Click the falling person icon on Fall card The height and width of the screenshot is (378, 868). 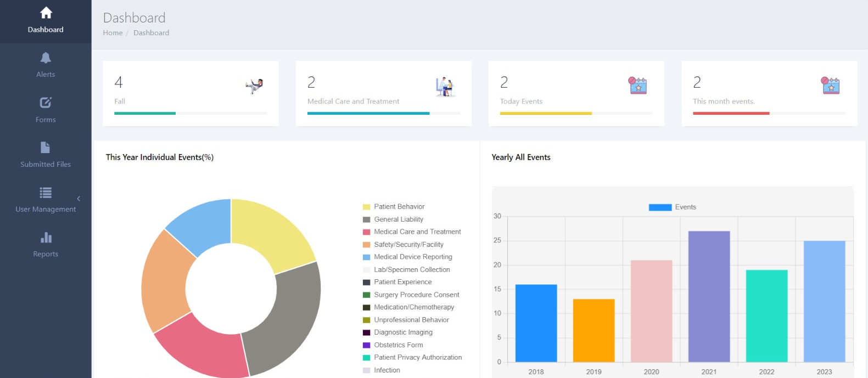[x=254, y=86]
